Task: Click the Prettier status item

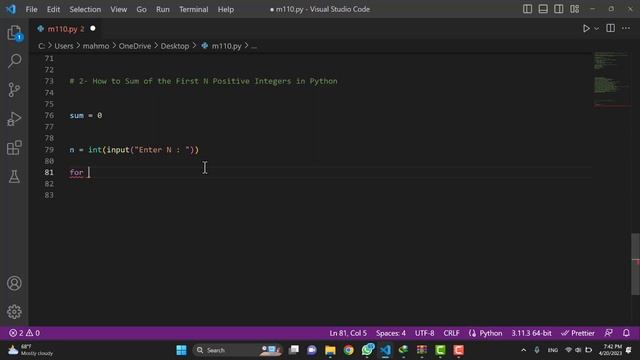Action: (x=578, y=333)
